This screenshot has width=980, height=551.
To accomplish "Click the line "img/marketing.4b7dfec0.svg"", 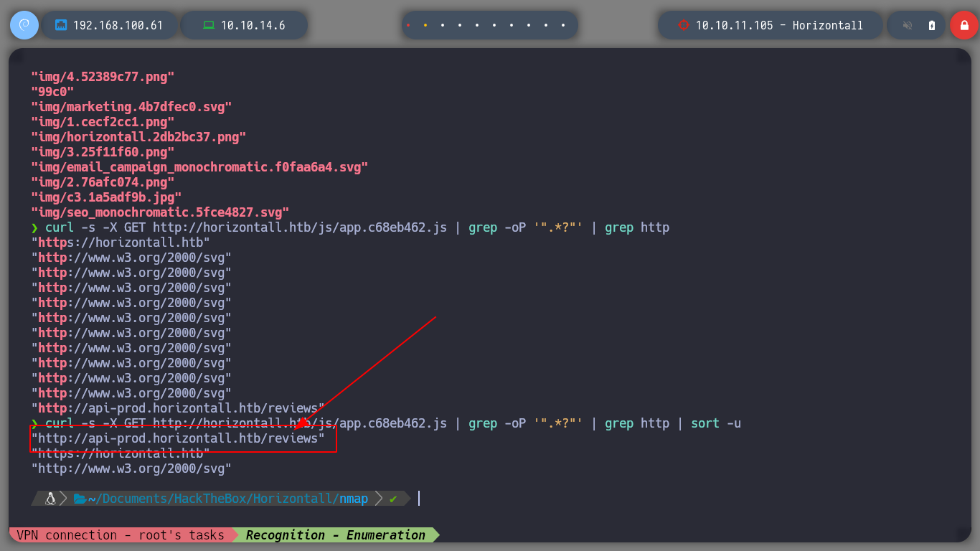I will (x=131, y=107).
